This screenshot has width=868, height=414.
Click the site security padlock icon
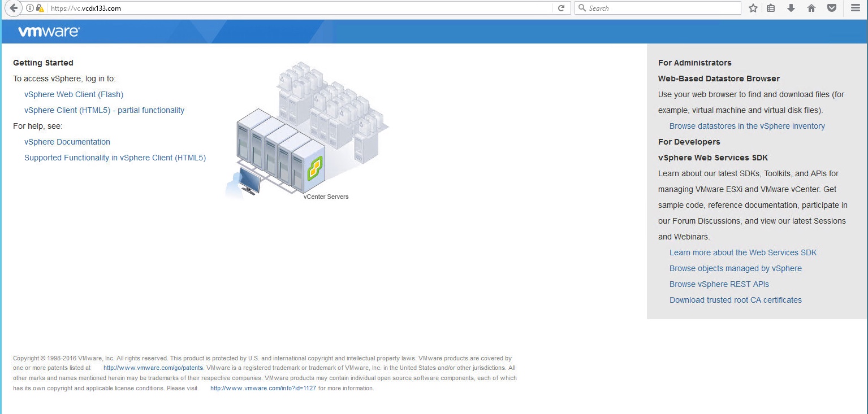(x=40, y=8)
